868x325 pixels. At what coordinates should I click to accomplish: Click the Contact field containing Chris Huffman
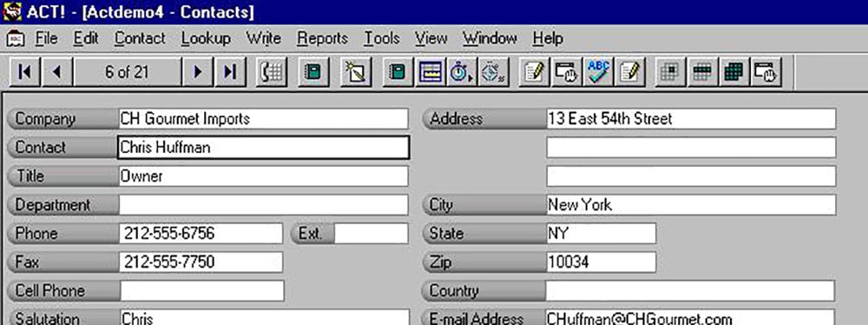[x=264, y=148]
